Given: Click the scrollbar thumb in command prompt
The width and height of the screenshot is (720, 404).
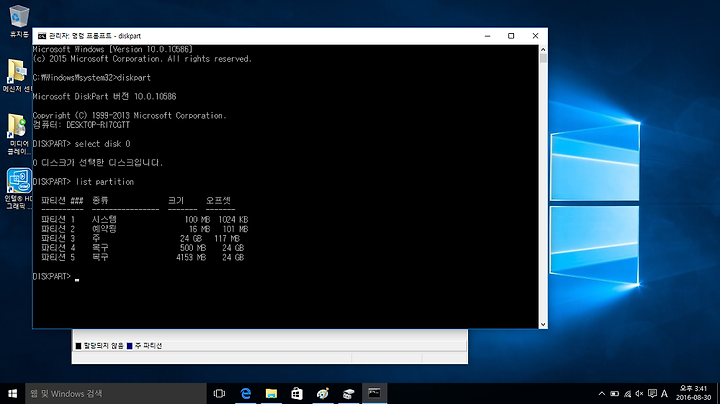Looking at the screenshot, I should point(543,58).
